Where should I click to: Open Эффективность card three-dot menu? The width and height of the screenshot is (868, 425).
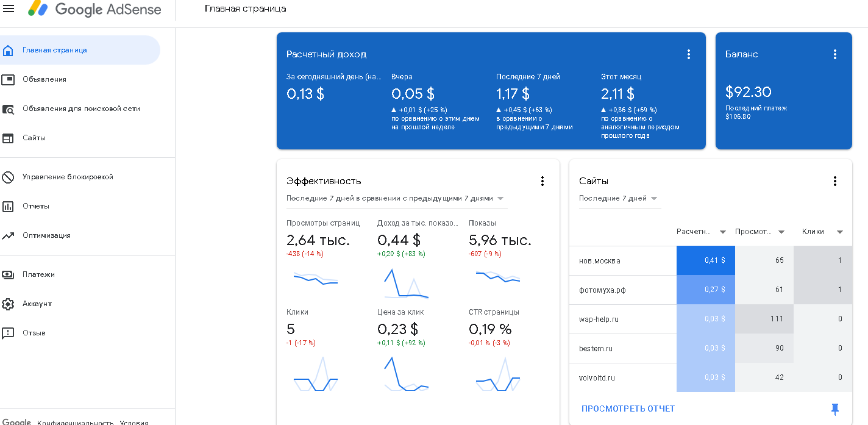[x=542, y=181]
